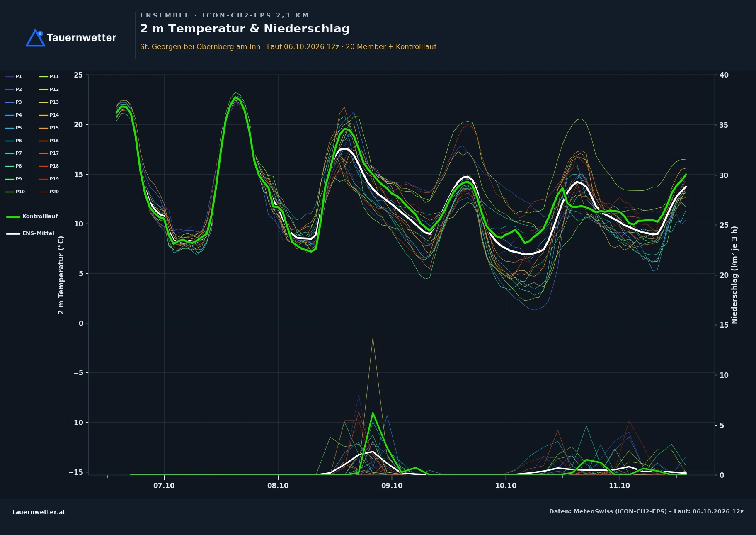Click the Kontrolllauf legend entry
756x535 pixels.
point(32,216)
